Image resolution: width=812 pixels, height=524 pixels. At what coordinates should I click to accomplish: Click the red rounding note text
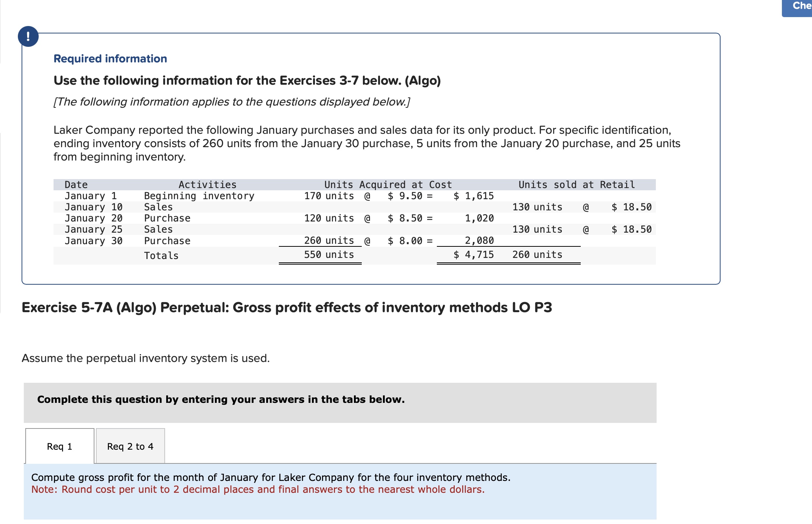(258, 489)
